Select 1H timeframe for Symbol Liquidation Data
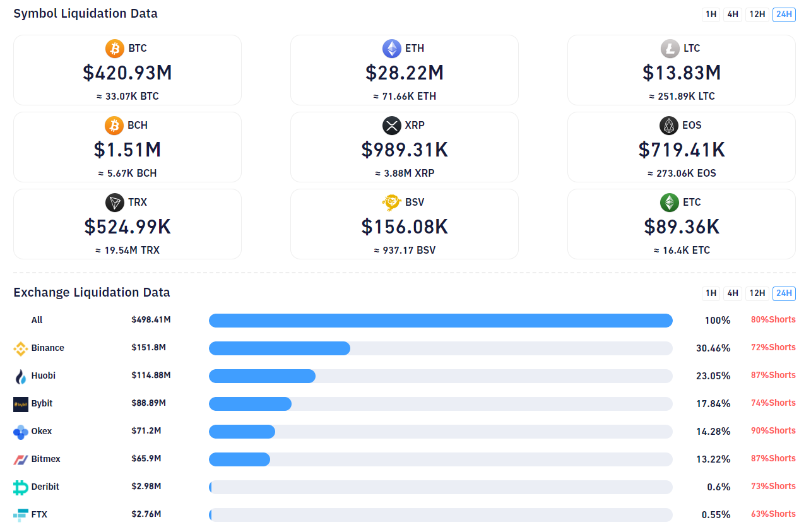The height and width of the screenshot is (532, 811). pyautogui.click(x=711, y=15)
